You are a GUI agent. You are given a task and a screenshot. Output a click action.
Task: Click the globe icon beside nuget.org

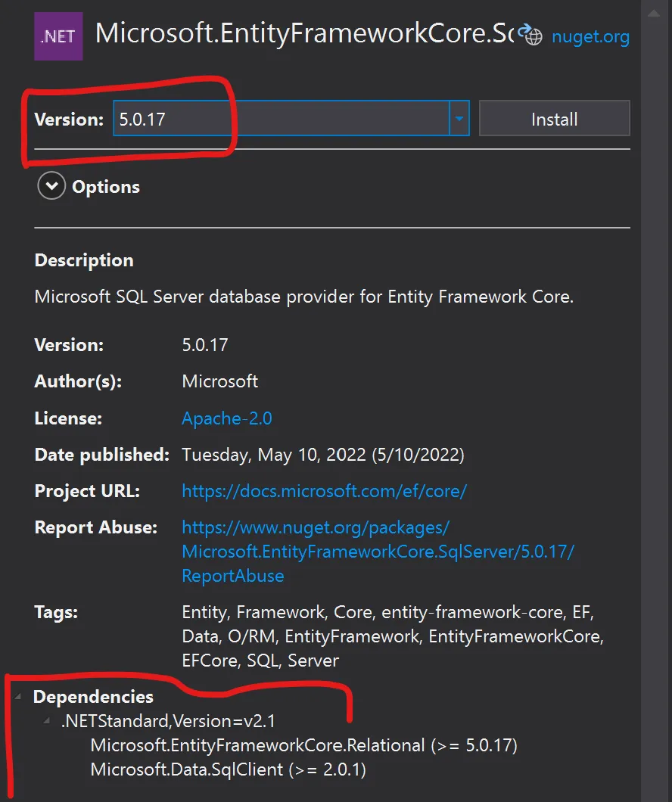530,36
